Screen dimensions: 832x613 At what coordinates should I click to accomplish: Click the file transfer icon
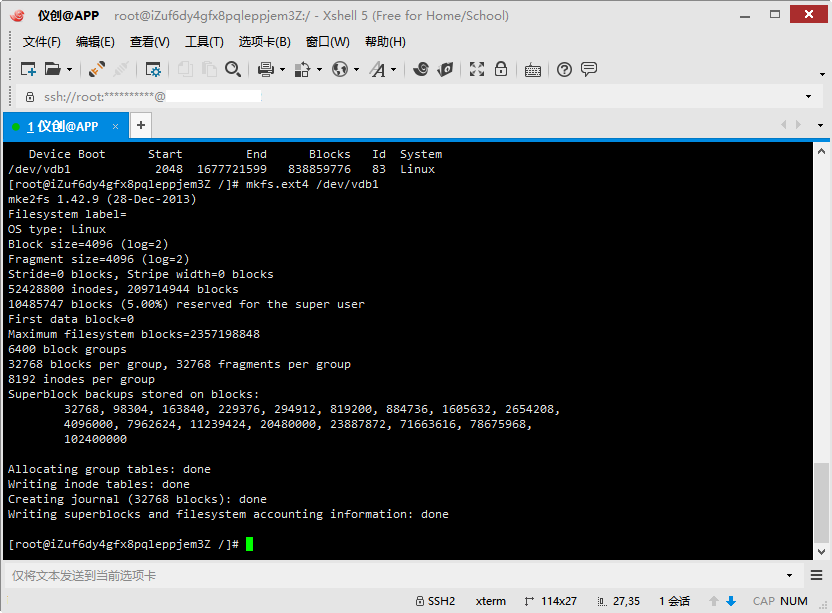click(302, 69)
